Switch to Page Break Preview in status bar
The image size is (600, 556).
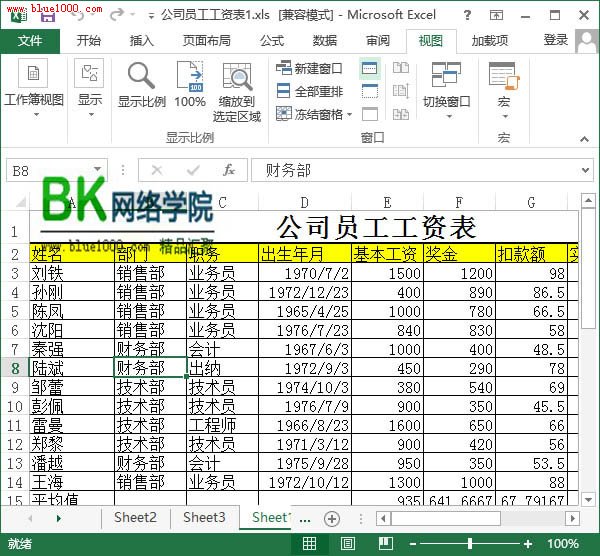pos(386,543)
